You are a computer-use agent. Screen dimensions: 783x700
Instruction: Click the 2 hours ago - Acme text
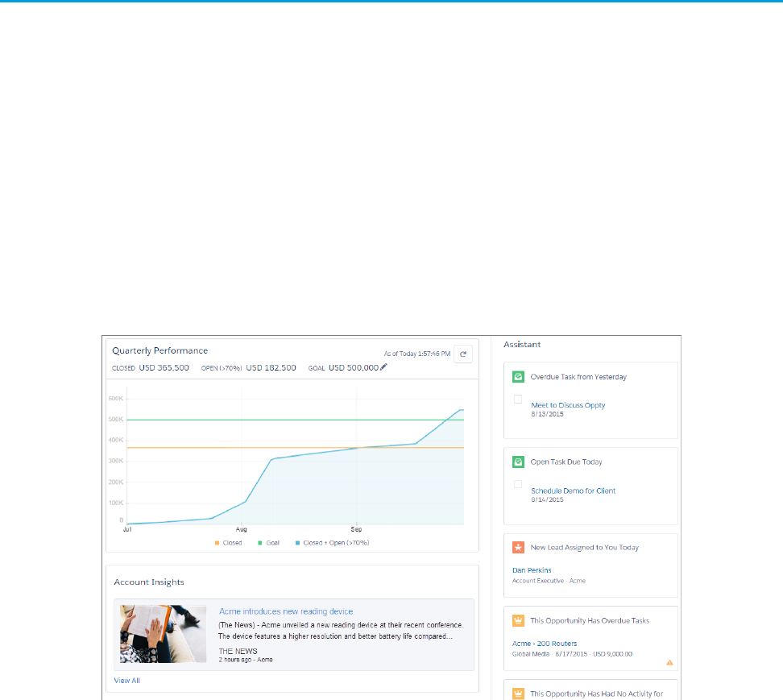click(246, 660)
